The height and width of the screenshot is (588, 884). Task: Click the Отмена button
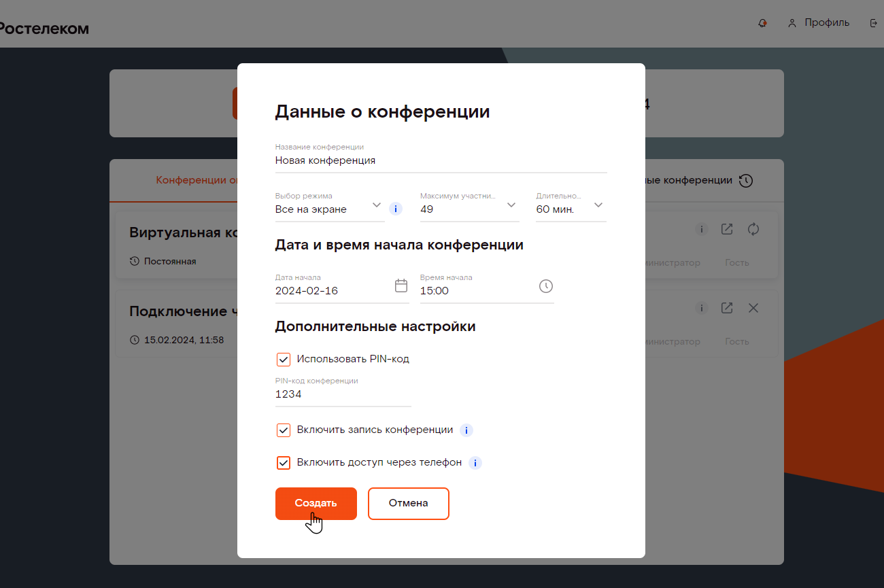[409, 504]
